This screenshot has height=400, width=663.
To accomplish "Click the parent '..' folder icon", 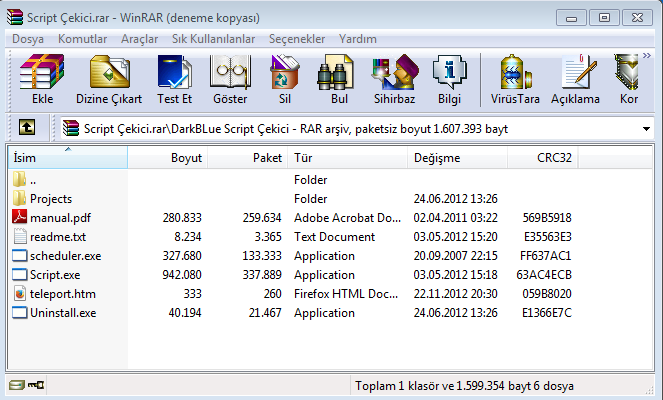I will pyautogui.click(x=19, y=179).
